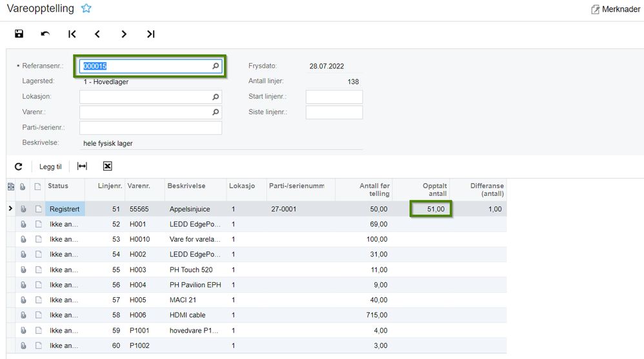This screenshot has height=359, width=644.
Task: Open the Merknader notes panel
Action: tap(615, 9)
